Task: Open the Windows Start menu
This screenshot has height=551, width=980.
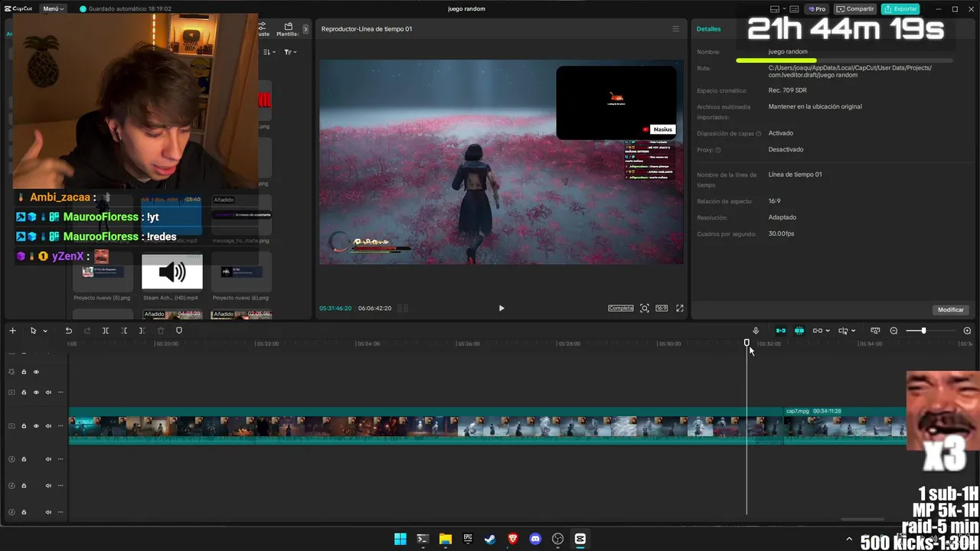Action: pos(400,539)
